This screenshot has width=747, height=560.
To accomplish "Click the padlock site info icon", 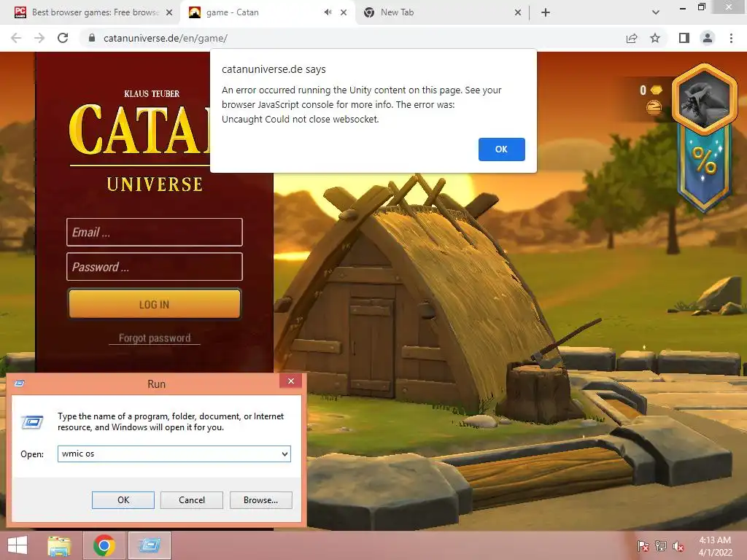I will (92, 38).
